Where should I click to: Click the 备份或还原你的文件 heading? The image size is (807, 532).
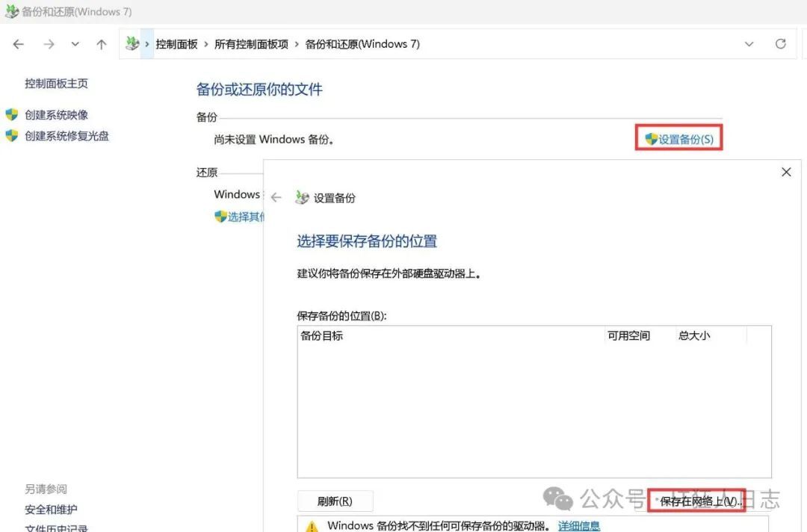click(x=259, y=90)
